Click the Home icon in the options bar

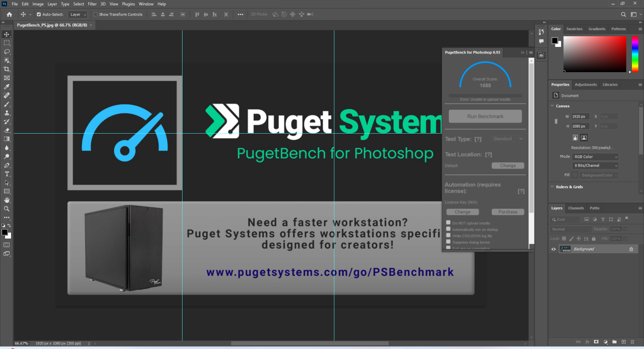(9, 15)
